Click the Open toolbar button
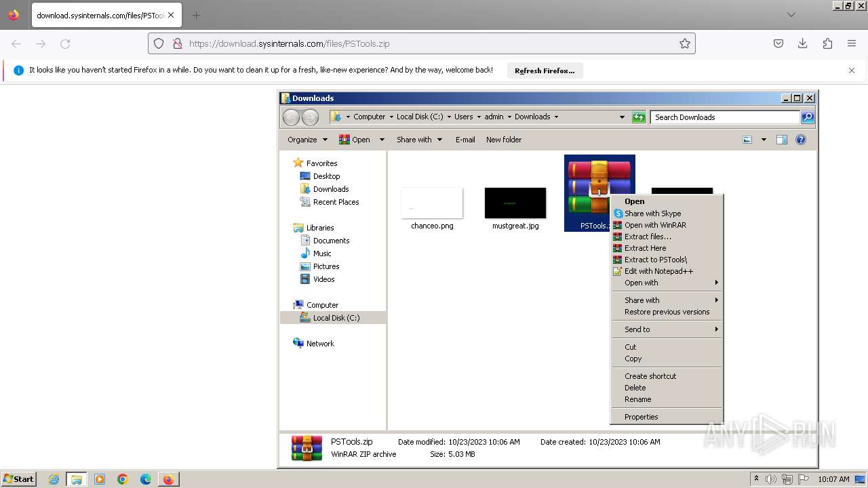The image size is (868, 488). tap(355, 140)
